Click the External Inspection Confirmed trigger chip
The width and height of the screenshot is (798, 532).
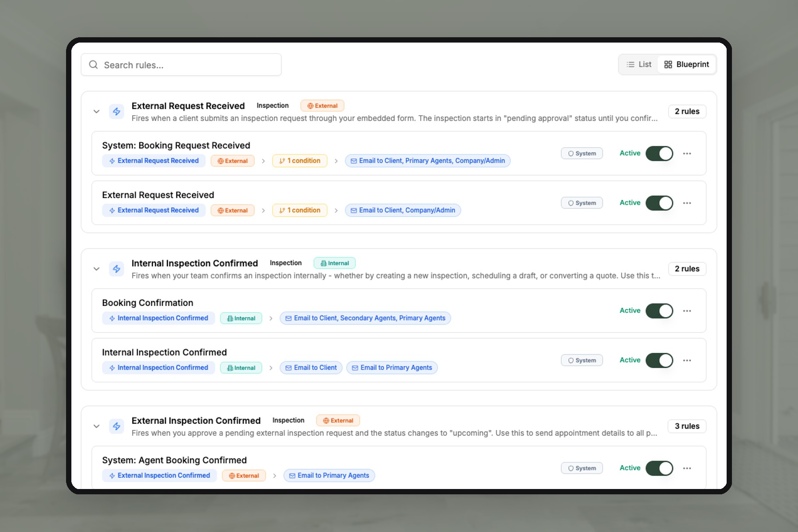coord(160,475)
